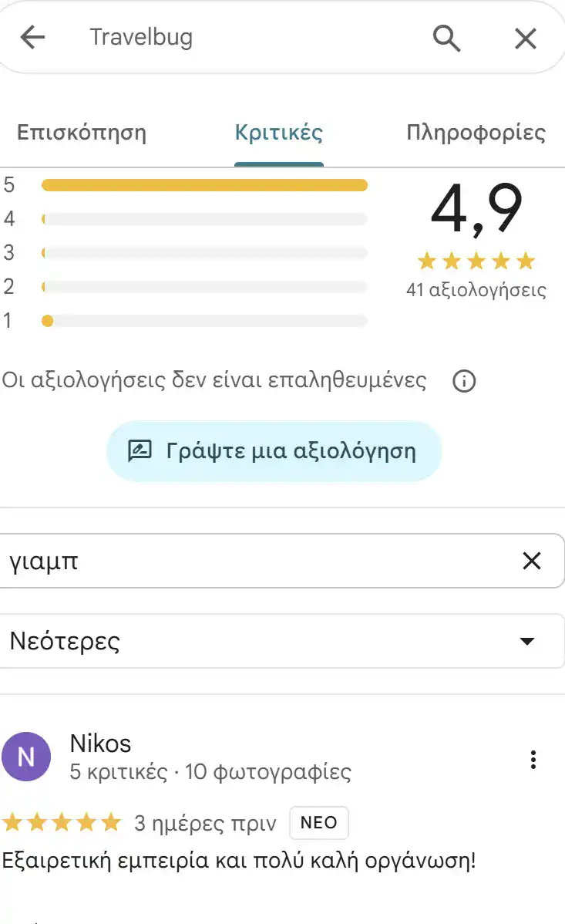
Task: Tap the 1-star rating bar row
Action: [x=204, y=321]
